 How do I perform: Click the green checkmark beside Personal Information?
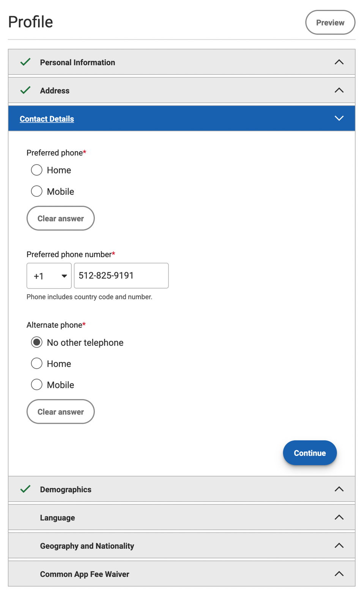point(25,62)
